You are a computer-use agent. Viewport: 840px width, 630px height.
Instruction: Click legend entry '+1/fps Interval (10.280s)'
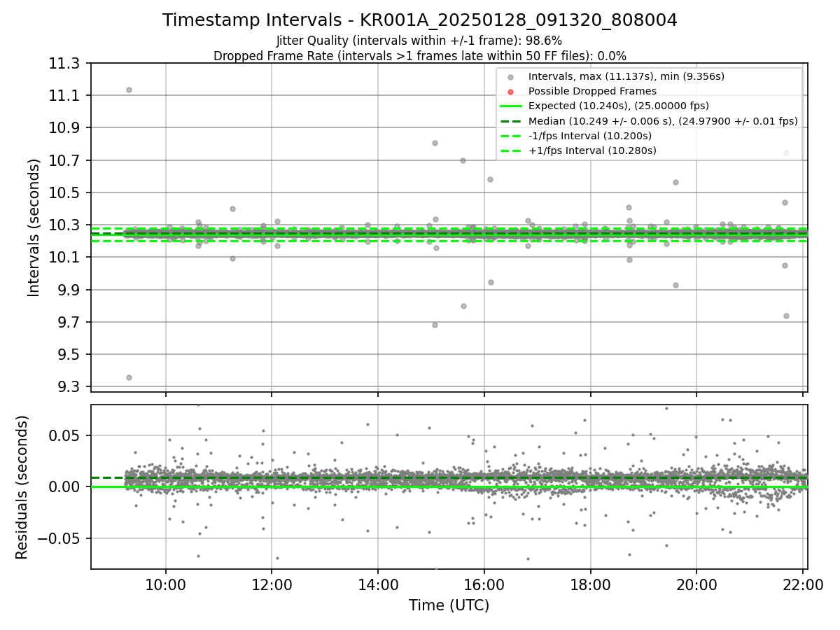[x=592, y=150]
